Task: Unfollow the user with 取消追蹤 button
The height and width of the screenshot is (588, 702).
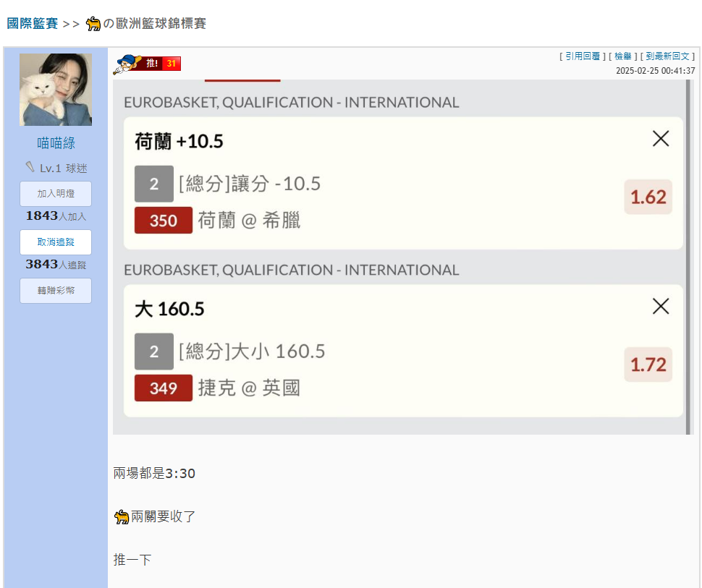Action: (56, 242)
